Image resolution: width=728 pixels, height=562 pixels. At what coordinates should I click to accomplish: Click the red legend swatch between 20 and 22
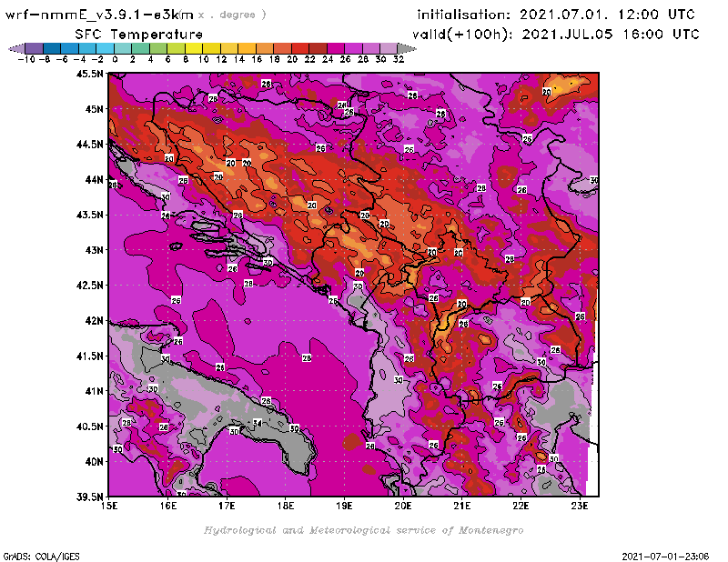pos(301,48)
